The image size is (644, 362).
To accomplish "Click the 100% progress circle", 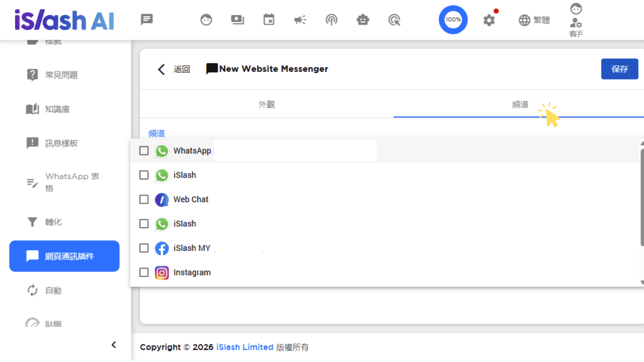I will 453,20.
